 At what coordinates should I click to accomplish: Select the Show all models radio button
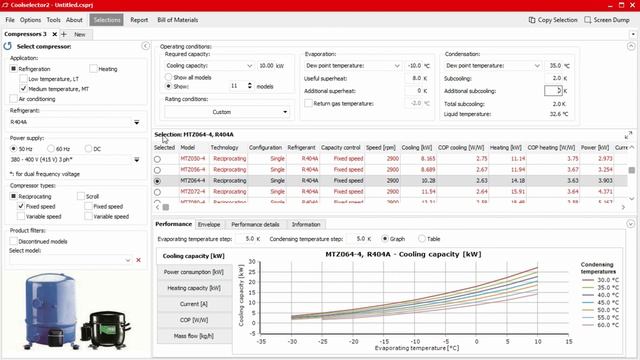coord(168,77)
